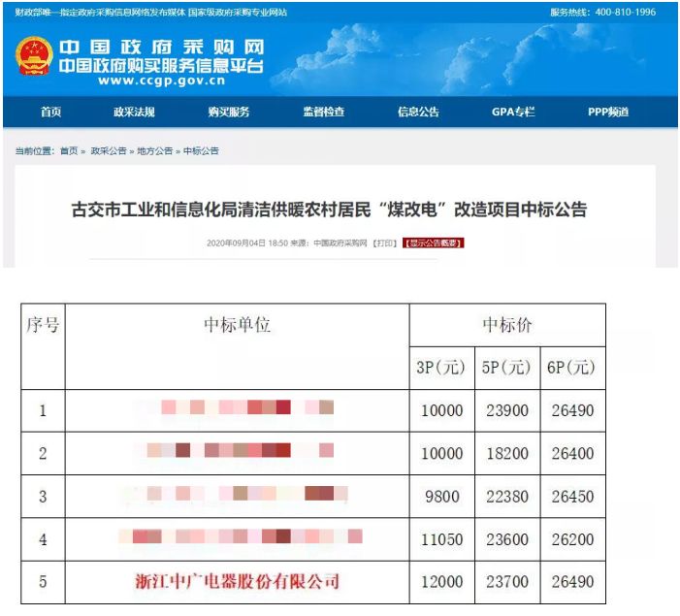This screenshot has height=616, width=680.
Task: Click the 5P(元) column header
Action: tap(507, 368)
